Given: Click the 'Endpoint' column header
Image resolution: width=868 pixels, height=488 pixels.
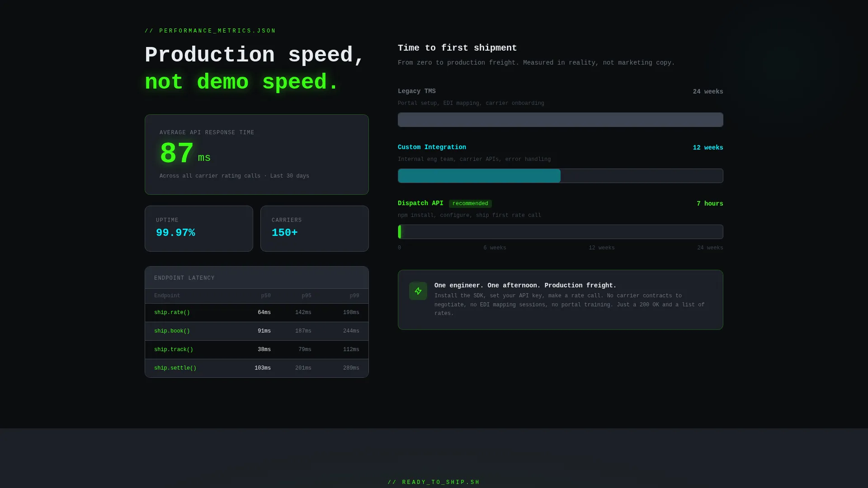Looking at the screenshot, I should [x=167, y=296].
